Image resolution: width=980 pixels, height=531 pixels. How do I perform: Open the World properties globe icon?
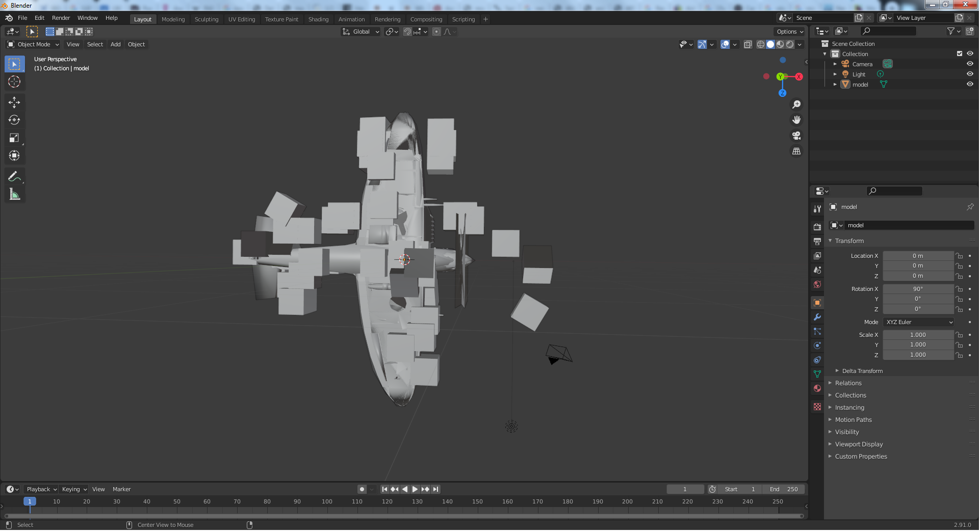click(x=818, y=284)
